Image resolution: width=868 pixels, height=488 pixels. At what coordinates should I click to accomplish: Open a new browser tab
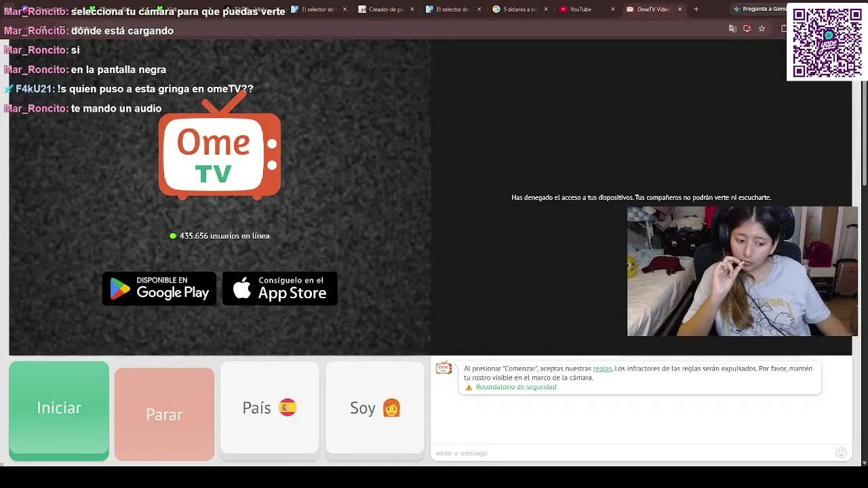pyautogui.click(x=696, y=9)
